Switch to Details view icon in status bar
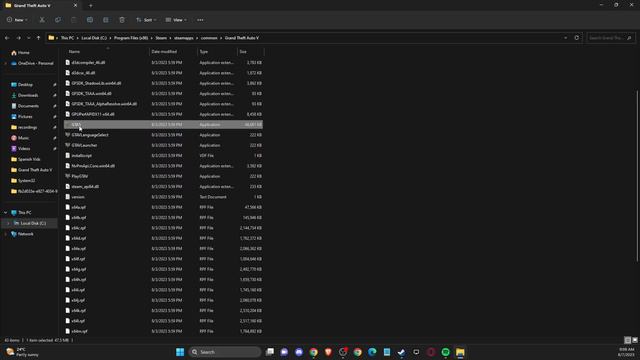 tap(627, 340)
